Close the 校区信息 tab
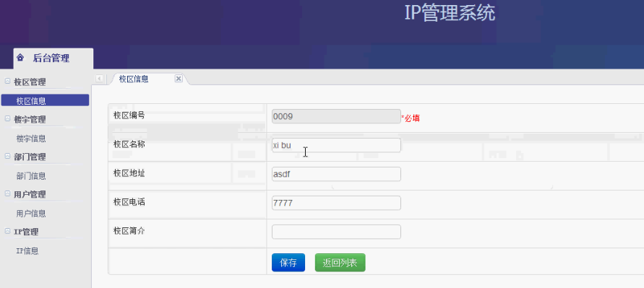Viewport: 644px width, 288px height. pos(179,79)
